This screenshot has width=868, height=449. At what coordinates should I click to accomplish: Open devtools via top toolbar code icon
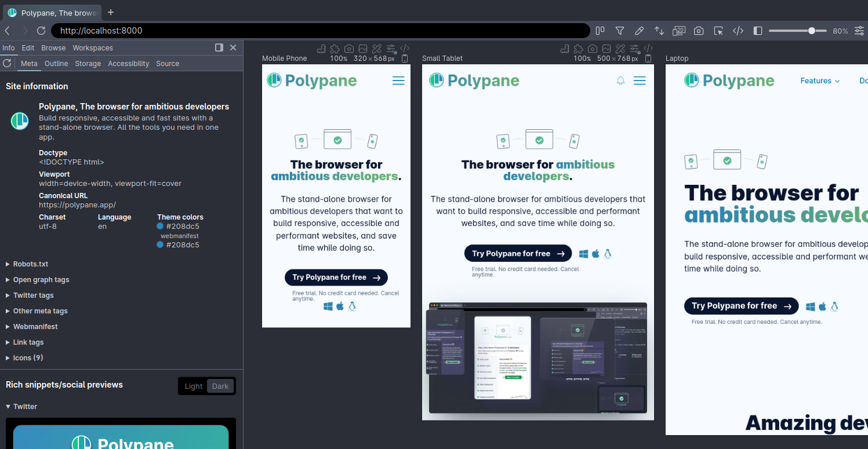coord(738,31)
